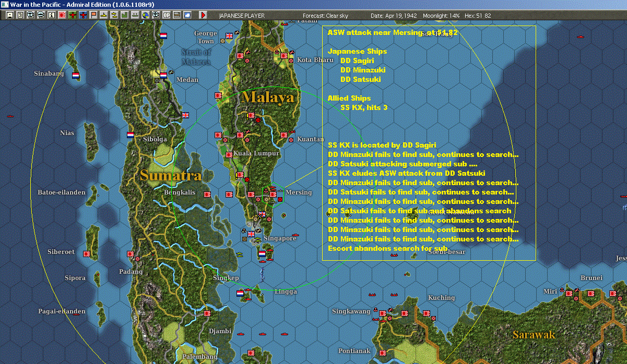Viewport: 627px width, 364px height.
Task: Select the Dutch flag at Sibolga
Action: [x=130, y=135]
